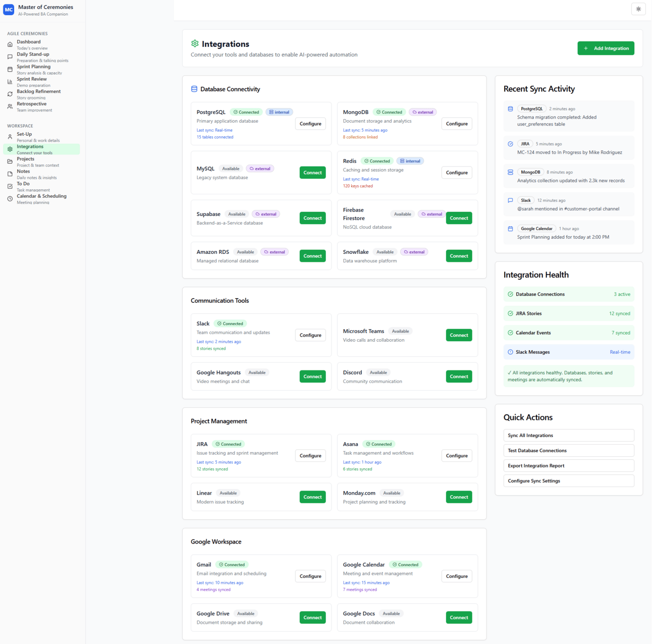Configure the Slack integration
Viewport: 652px width, 644px height.
[x=310, y=335]
